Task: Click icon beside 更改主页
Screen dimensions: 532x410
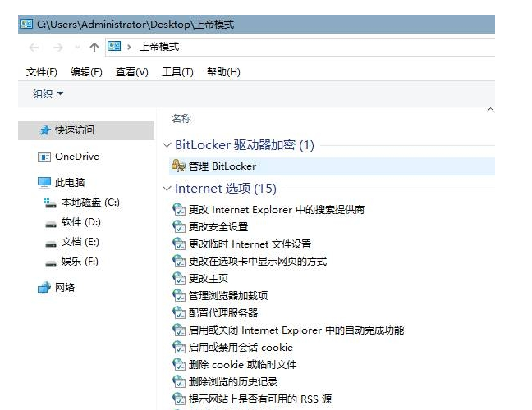Action: pos(179,279)
